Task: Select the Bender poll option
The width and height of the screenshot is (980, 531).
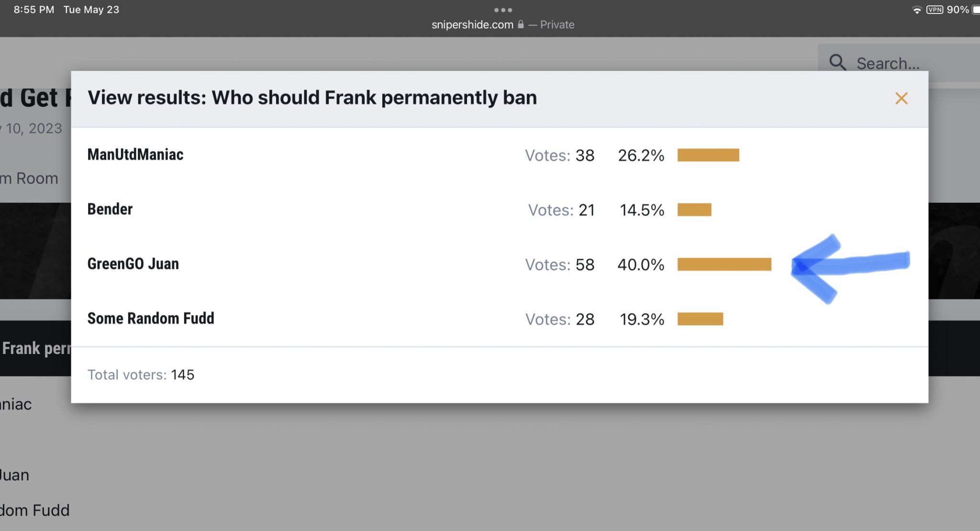Action: click(x=110, y=209)
